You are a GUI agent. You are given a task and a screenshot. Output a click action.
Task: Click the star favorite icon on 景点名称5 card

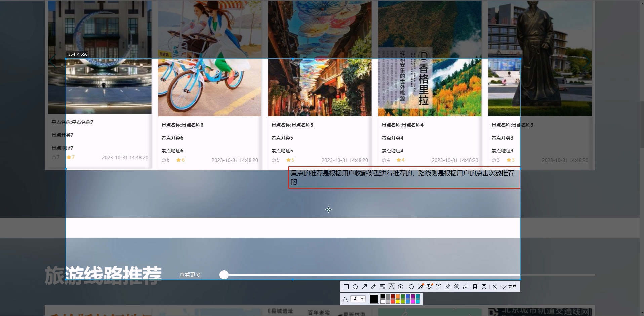tap(288, 160)
